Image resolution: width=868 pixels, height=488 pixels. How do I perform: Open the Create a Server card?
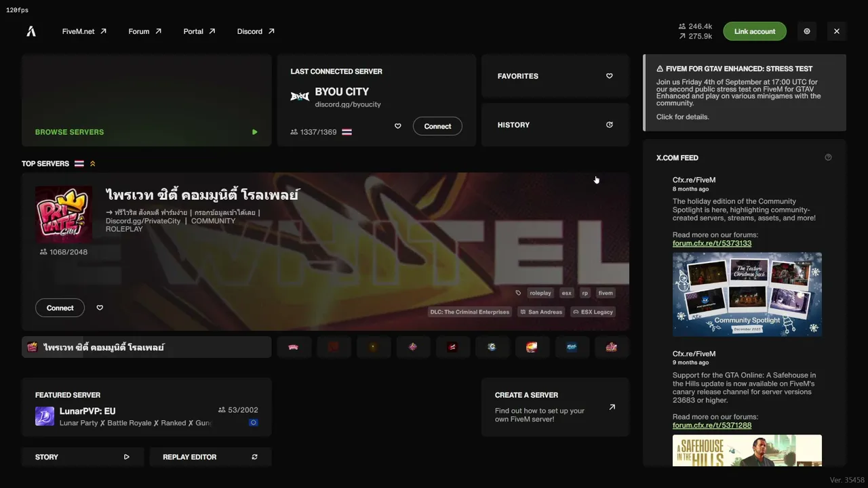pyautogui.click(x=555, y=407)
